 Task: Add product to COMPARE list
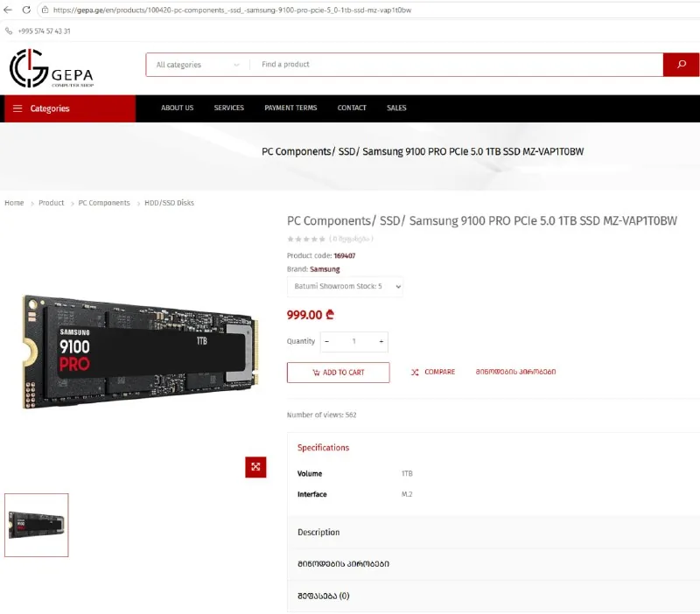[433, 372]
